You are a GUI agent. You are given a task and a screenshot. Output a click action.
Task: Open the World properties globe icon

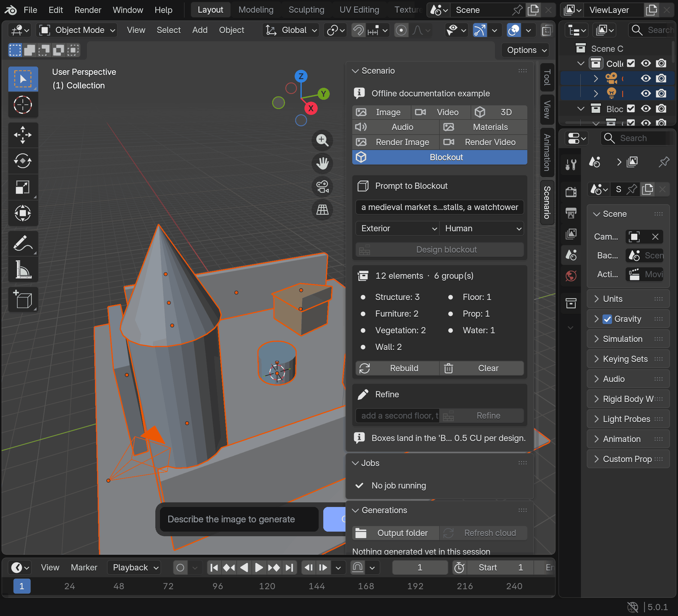tap(571, 276)
